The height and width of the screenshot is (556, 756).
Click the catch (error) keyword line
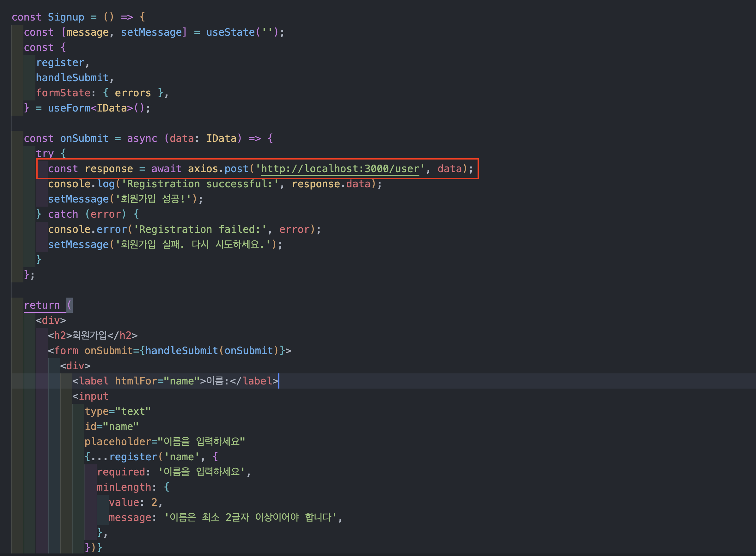click(x=63, y=214)
